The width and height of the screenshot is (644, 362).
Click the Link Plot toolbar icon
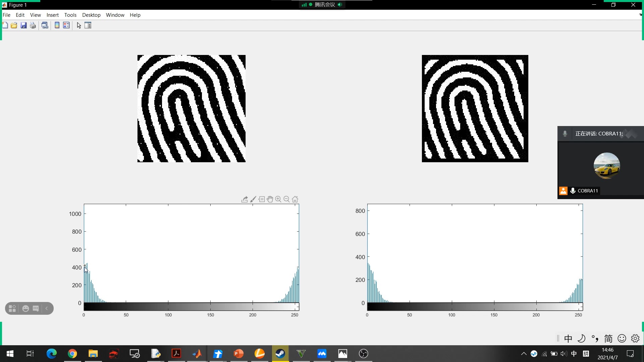pos(45,25)
